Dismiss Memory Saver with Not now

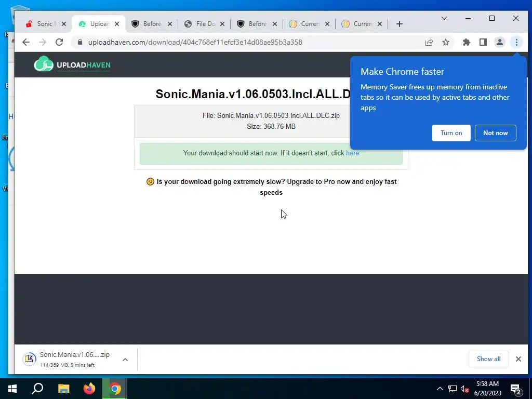495,132
